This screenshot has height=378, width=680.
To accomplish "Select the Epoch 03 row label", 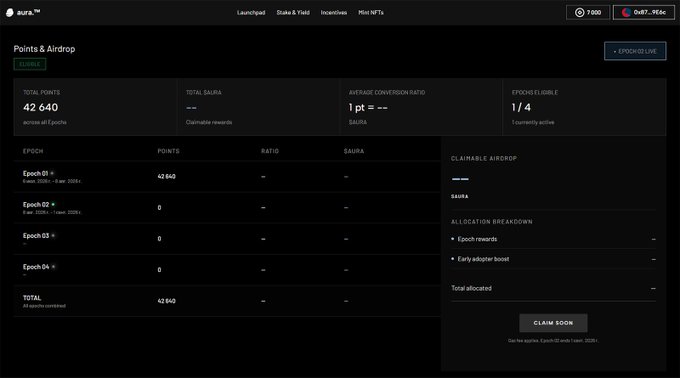I will coord(36,236).
